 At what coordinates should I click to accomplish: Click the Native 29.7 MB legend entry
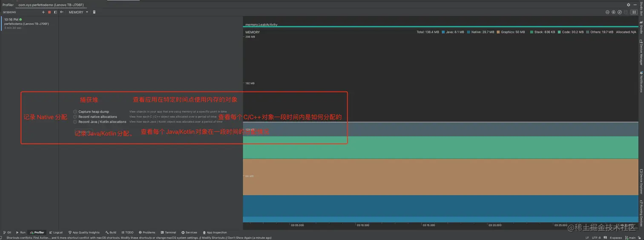coord(481,32)
